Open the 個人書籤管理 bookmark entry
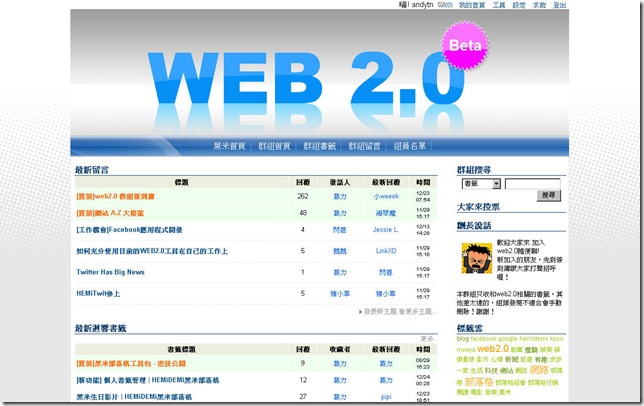Viewport: 644px width, 406px height. pyautogui.click(x=148, y=381)
